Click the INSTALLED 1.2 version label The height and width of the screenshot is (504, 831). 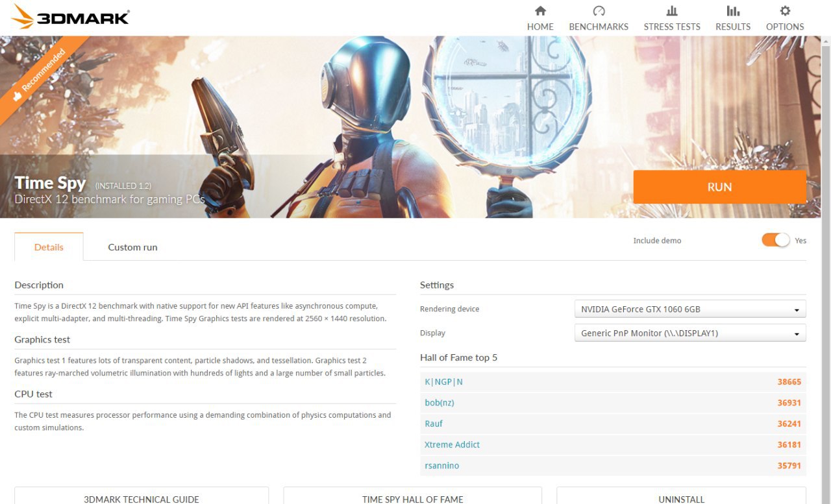pos(123,186)
